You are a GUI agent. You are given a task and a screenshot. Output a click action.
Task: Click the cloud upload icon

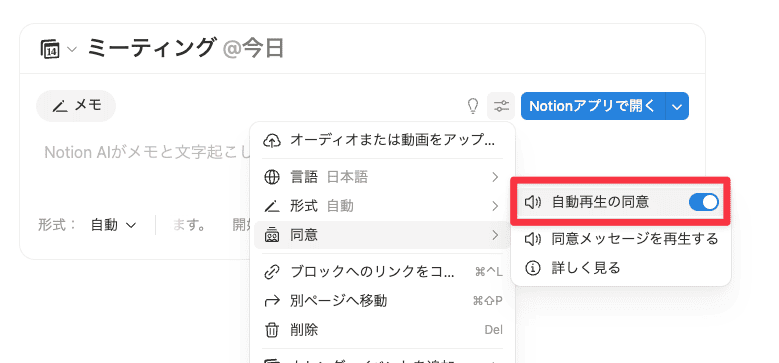[271, 140]
